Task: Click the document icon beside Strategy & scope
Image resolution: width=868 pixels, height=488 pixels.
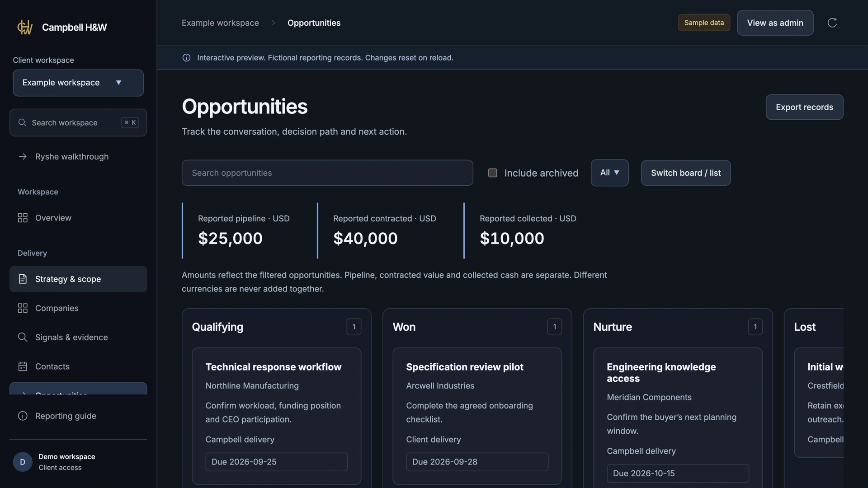Action: tap(23, 279)
